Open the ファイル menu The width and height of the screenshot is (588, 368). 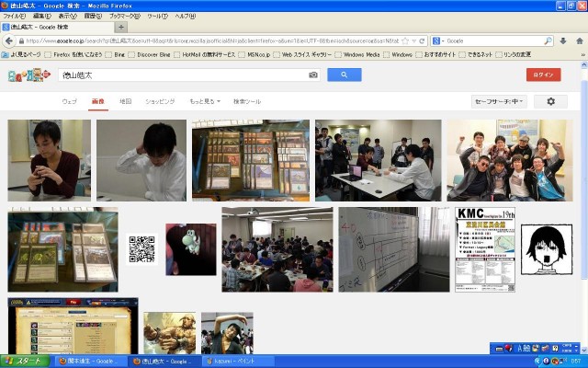[15, 17]
